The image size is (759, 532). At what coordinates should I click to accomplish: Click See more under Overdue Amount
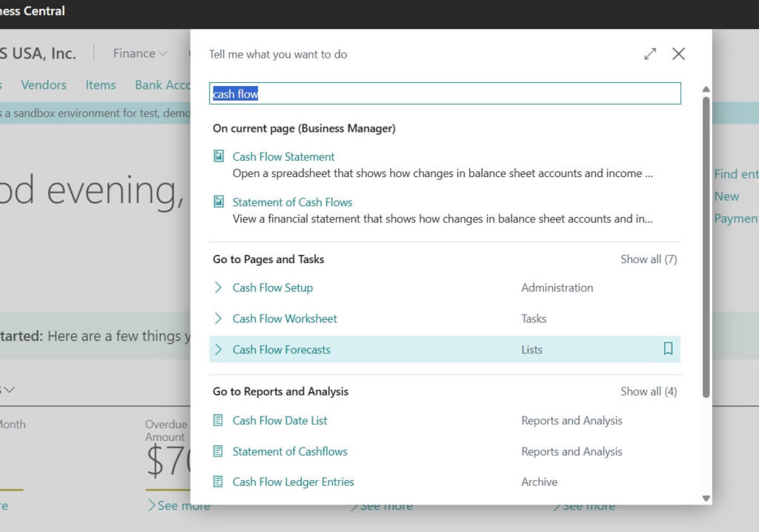click(x=179, y=505)
